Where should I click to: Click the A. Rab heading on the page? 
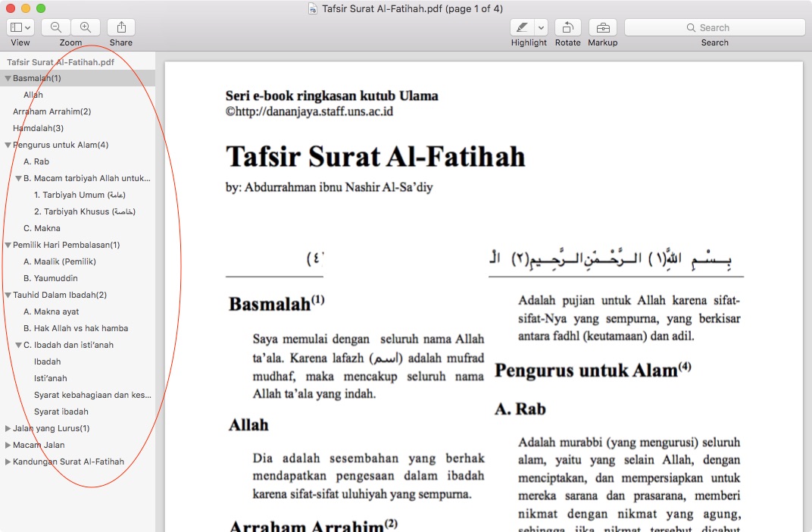pyautogui.click(x=520, y=409)
